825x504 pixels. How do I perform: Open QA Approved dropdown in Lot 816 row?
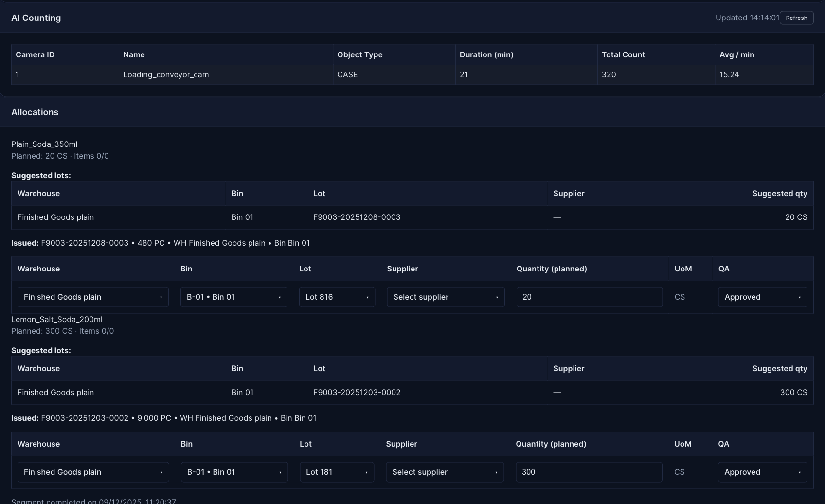tap(762, 297)
